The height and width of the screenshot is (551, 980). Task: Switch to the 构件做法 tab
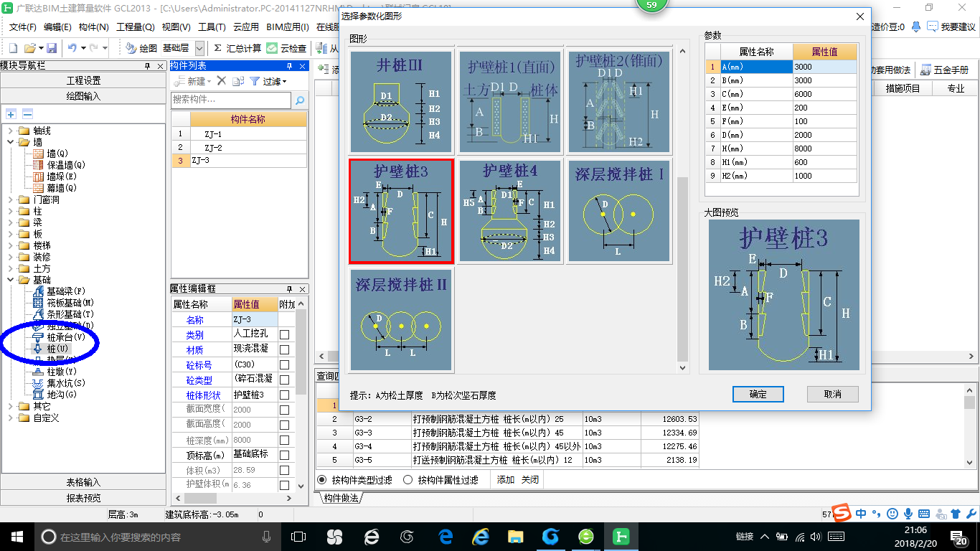(341, 498)
